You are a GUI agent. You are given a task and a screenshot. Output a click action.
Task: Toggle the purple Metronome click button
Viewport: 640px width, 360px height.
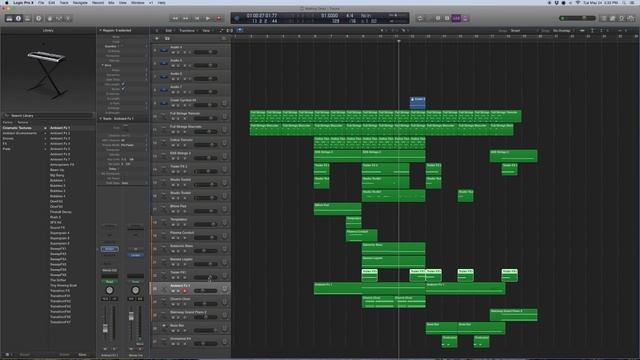point(465,18)
